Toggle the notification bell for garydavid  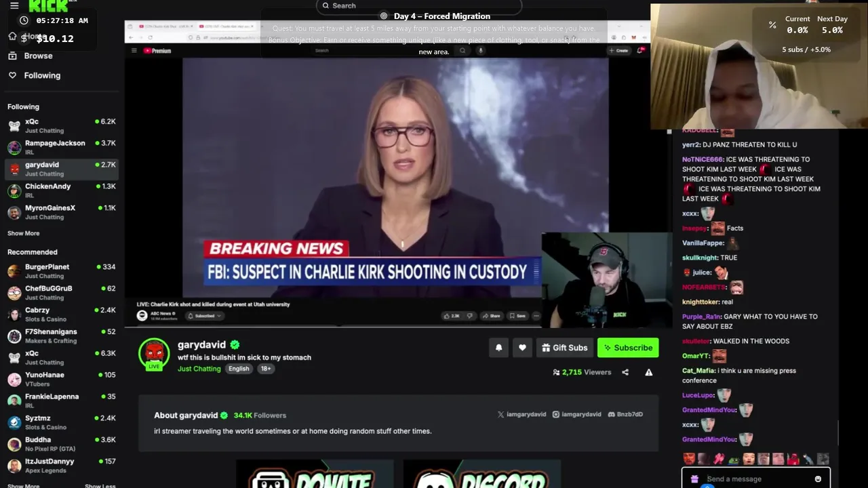[x=498, y=348]
